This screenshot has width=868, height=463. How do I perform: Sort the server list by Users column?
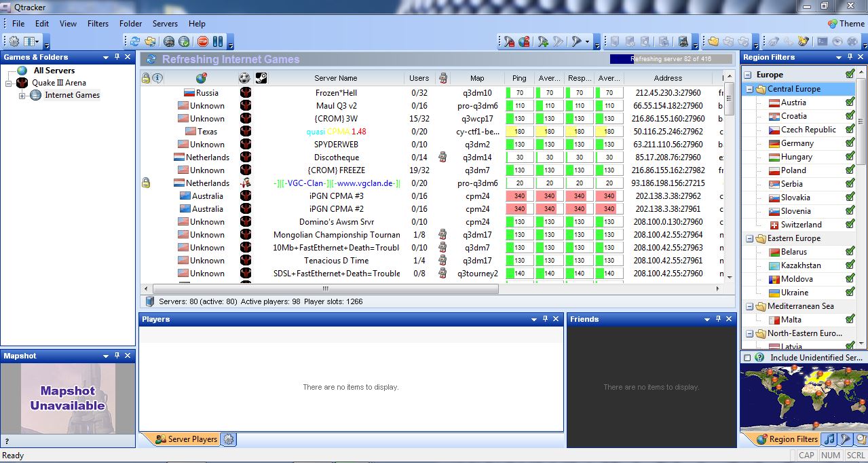[419, 78]
